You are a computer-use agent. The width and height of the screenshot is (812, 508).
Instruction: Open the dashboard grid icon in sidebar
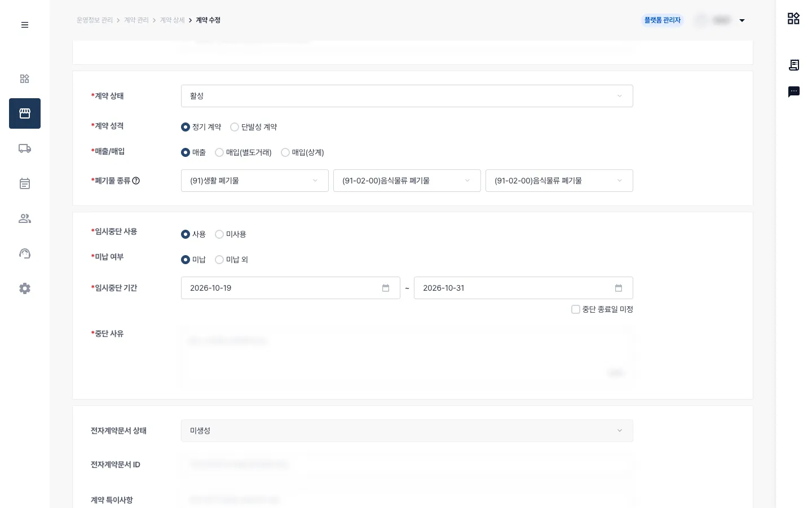[25, 78]
